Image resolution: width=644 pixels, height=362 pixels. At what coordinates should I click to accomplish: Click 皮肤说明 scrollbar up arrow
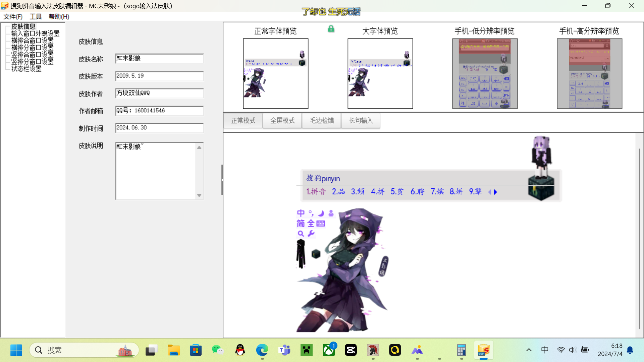coord(199,147)
